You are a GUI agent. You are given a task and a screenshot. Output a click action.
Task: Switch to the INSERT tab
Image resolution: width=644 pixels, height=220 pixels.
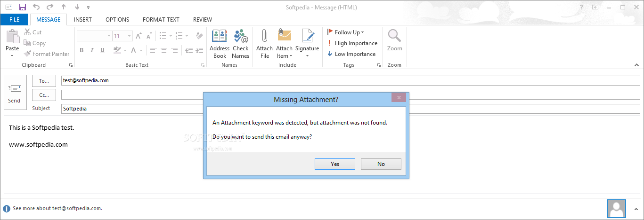coord(83,20)
